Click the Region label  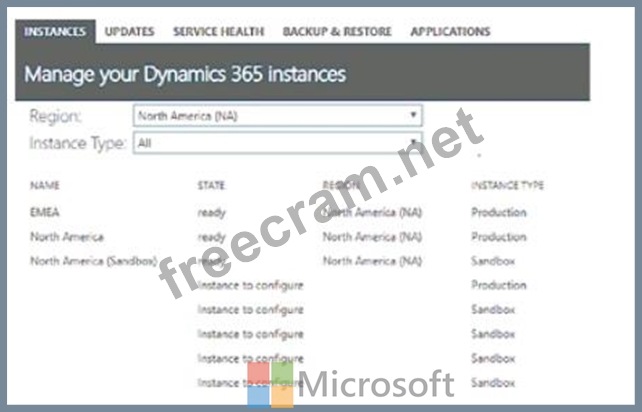click(x=56, y=117)
